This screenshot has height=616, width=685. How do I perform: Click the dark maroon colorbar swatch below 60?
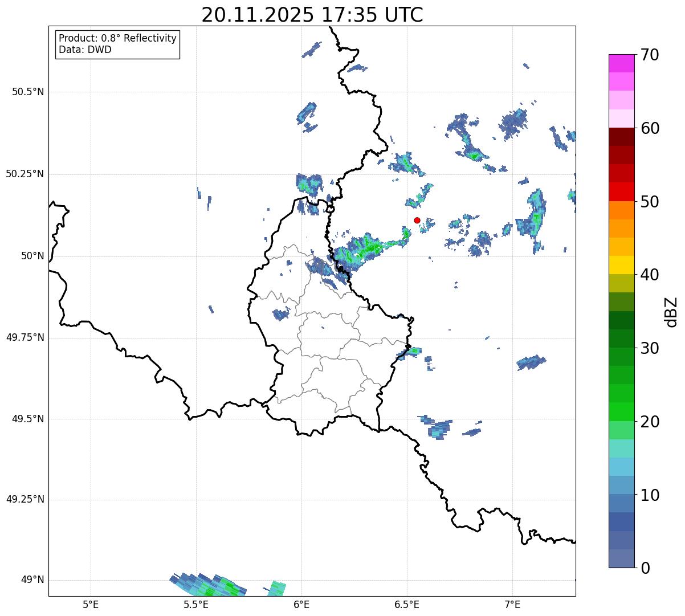point(621,137)
